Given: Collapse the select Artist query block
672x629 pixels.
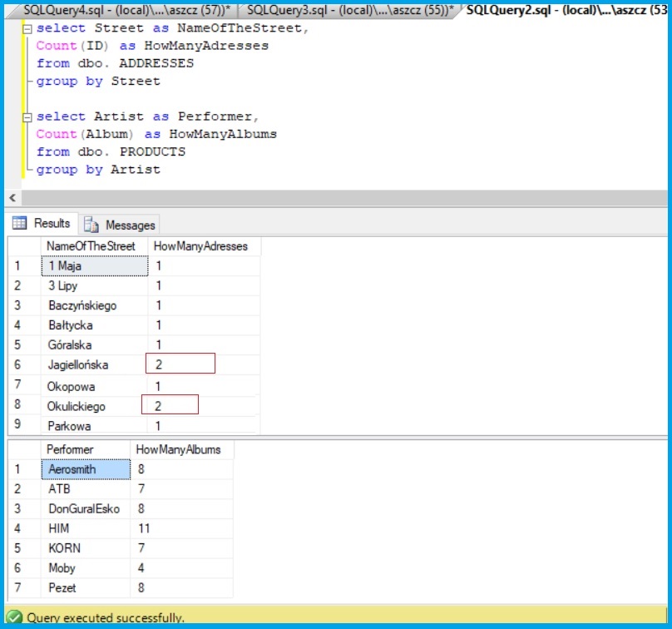Looking at the screenshot, I should click(x=28, y=117).
